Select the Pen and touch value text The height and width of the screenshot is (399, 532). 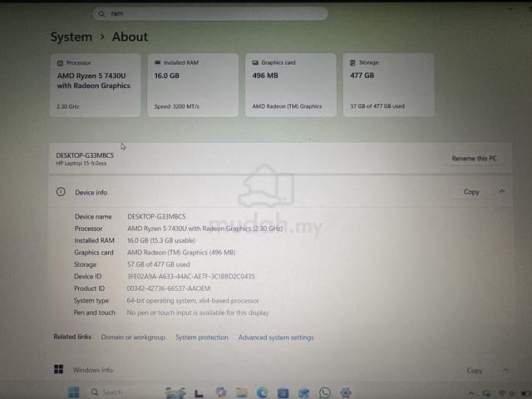click(x=198, y=313)
